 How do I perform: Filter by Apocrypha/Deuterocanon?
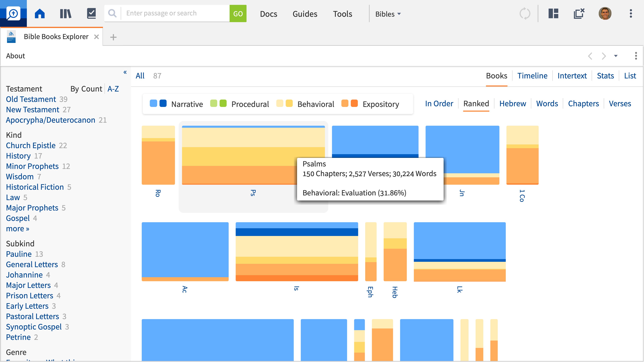pos(50,120)
